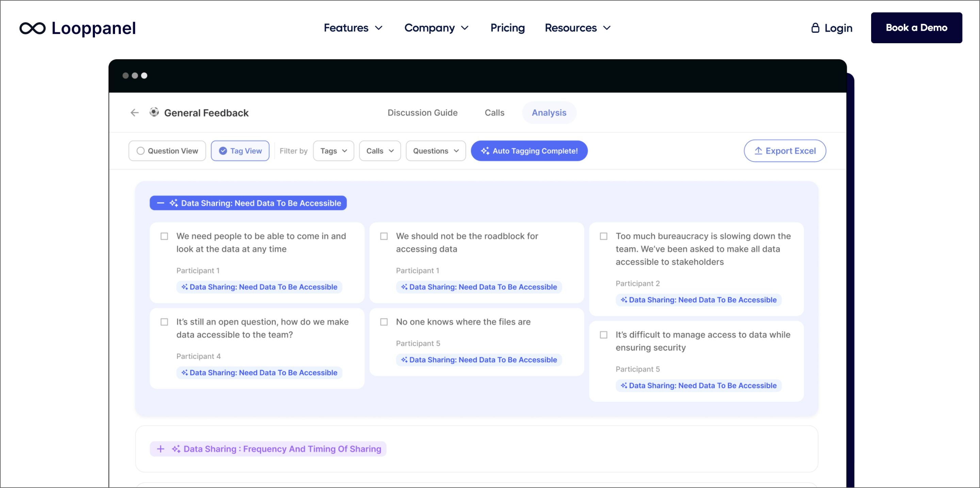
Task: Click 'Participant 4' label
Action: pos(198,356)
